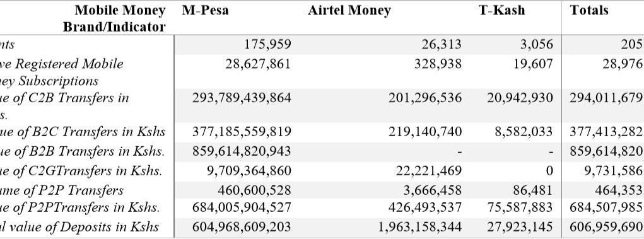The width and height of the screenshot is (644, 239).
Task: Click the Airtel Money column header
Action: click(x=349, y=10)
